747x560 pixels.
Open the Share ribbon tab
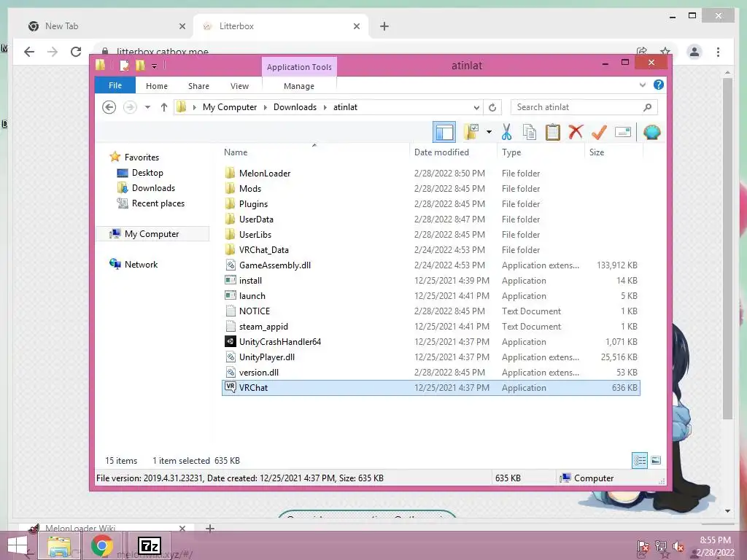pos(198,86)
